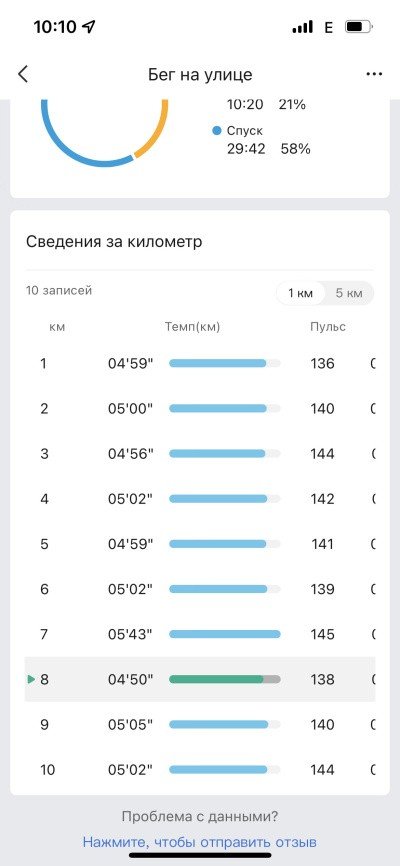Tap the Сведения за километр heading
This screenshot has height=866, width=400.
point(114,242)
